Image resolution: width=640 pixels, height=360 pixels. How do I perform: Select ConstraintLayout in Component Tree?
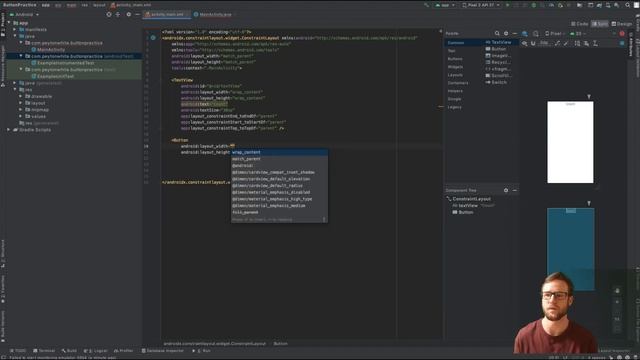point(469,199)
